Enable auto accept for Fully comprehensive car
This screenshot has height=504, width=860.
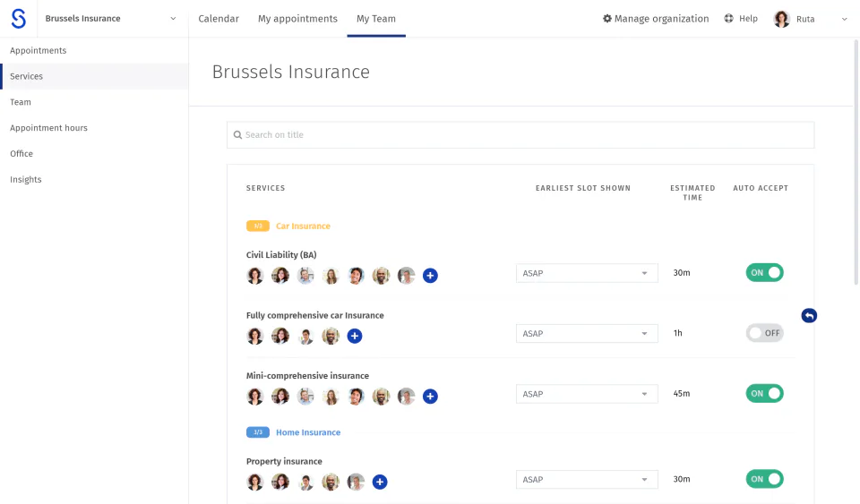pos(764,333)
